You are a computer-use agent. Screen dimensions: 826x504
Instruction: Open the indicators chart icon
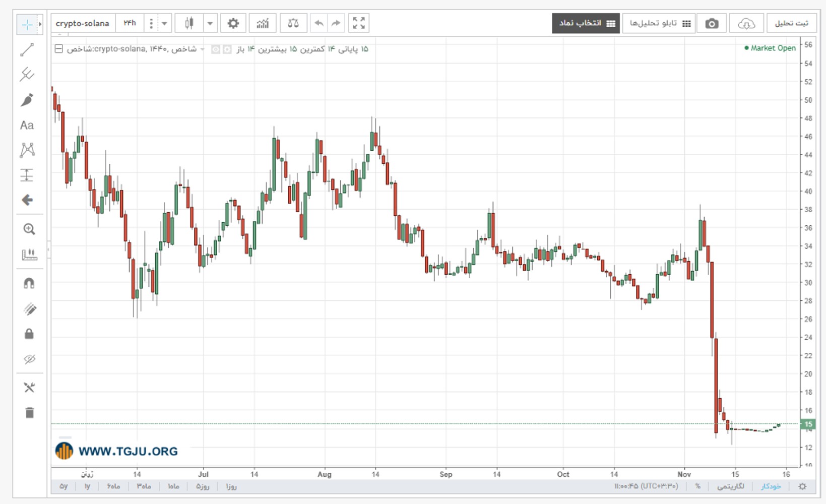tap(263, 23)
